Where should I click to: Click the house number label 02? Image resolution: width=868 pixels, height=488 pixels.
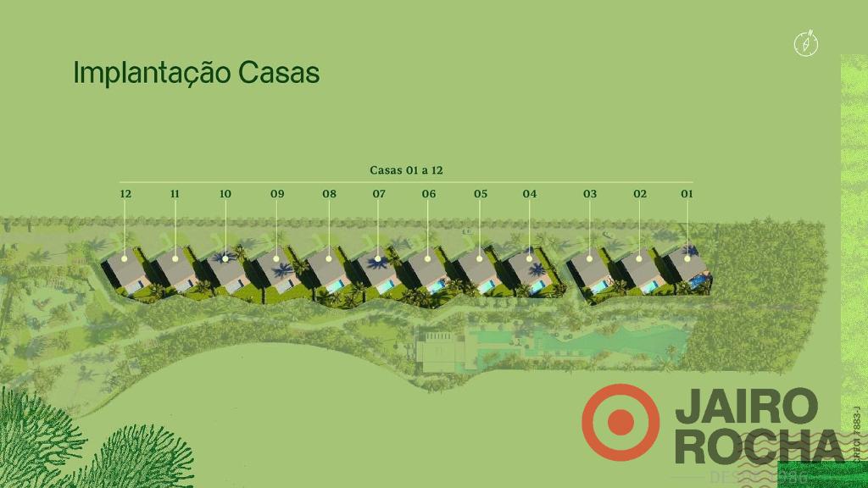(640, 194)
